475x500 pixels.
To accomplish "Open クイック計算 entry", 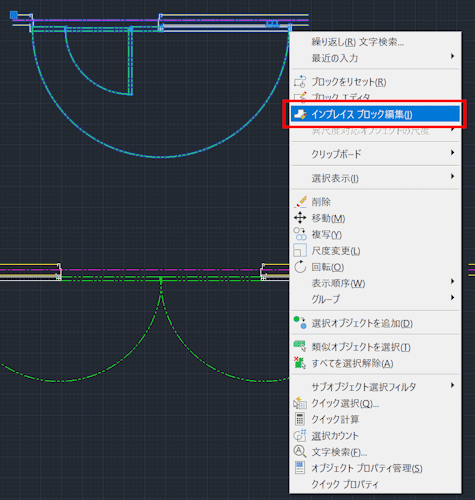I will 375,419.
